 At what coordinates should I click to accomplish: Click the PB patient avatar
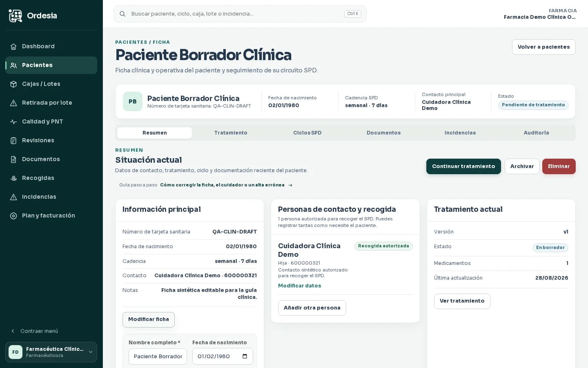pos(133,101)
